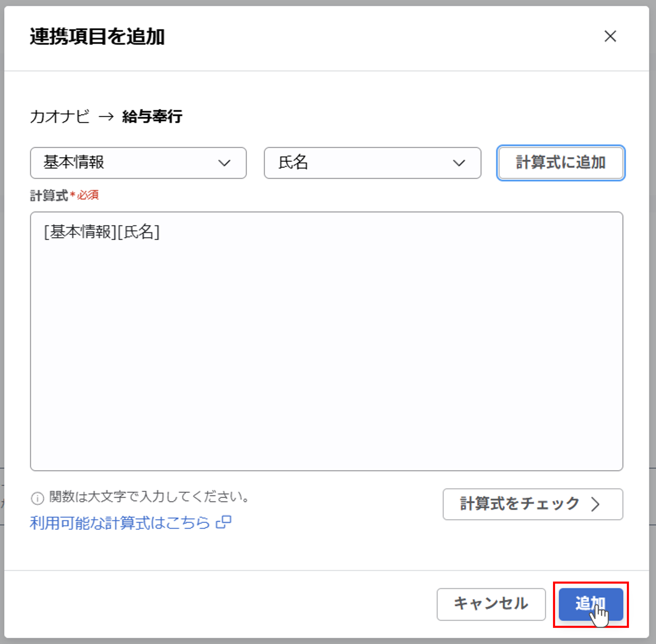Viewport: 656px width, 644px height.
Task: Click the 計算式をチェック button
Action: 533,504
